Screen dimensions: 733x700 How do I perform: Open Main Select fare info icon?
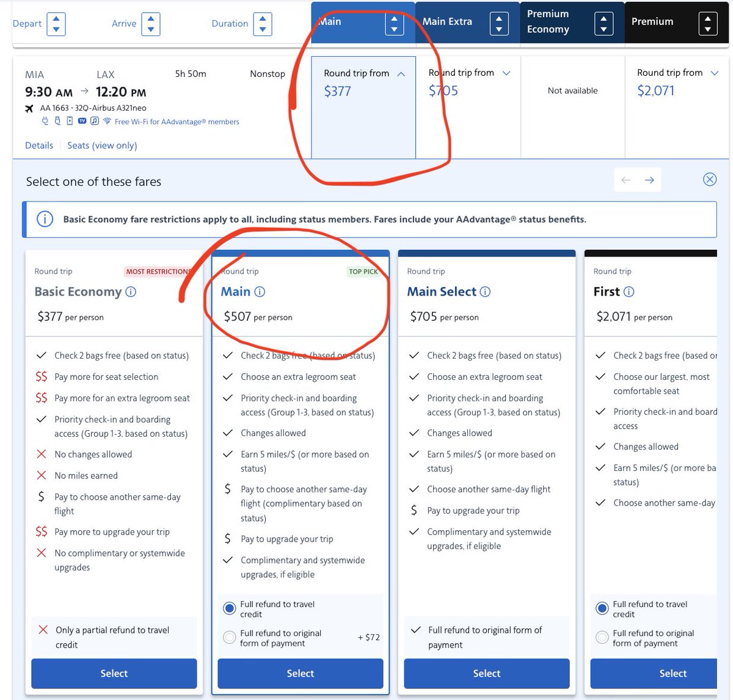coord(485,292)
